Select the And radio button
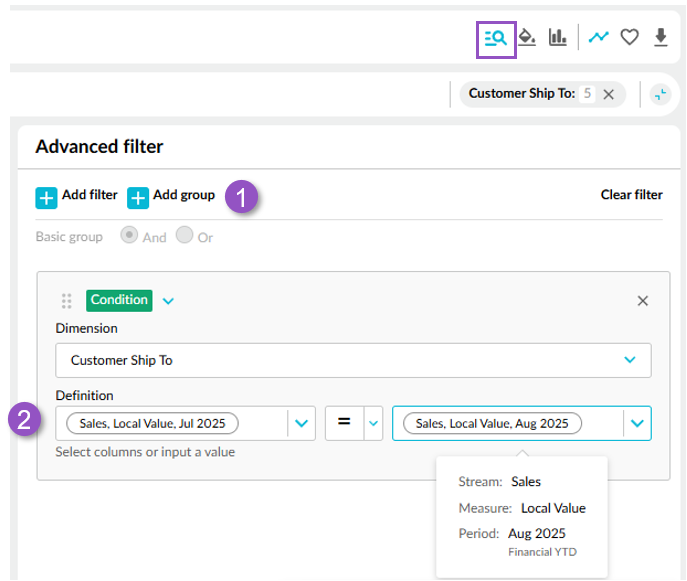687x581 pixels. point(129,235)
